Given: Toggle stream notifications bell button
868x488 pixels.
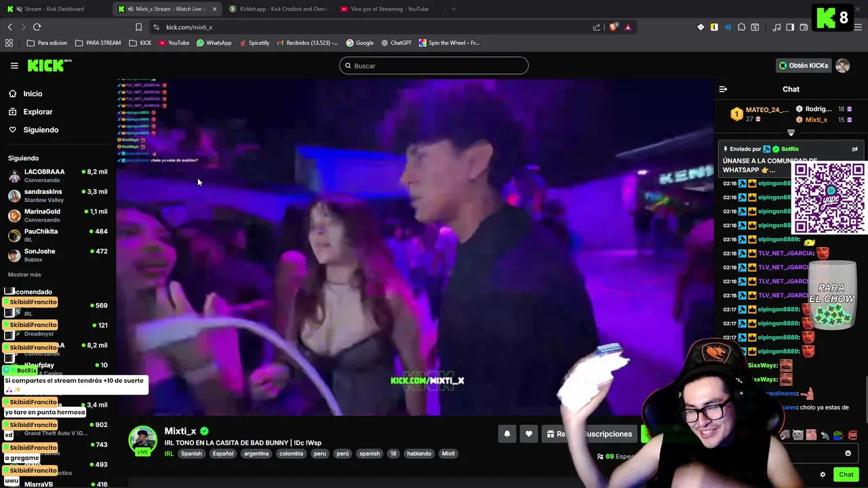Looking at the screenshot, I should point(507,434).
